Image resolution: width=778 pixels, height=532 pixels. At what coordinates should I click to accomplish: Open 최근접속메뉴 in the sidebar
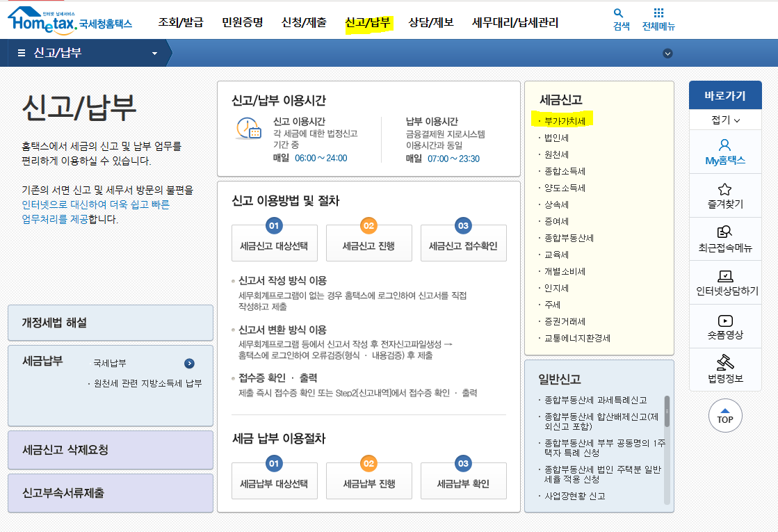point(725,238)
